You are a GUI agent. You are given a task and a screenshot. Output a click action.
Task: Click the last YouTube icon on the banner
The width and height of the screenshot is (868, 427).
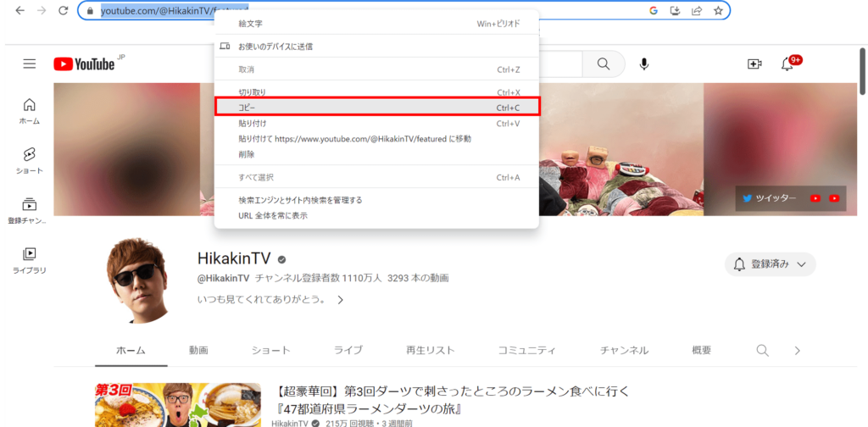tap(834, 198)
